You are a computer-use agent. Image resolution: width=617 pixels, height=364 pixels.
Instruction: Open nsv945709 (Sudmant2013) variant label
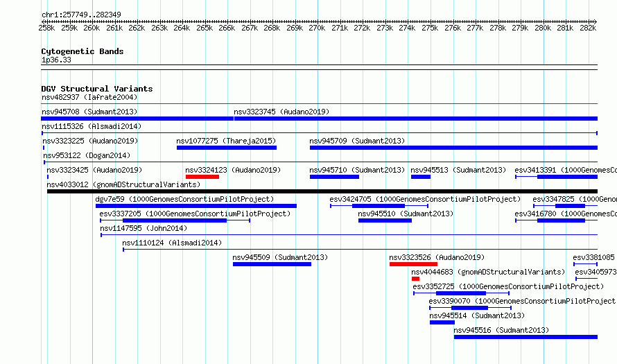357,141
